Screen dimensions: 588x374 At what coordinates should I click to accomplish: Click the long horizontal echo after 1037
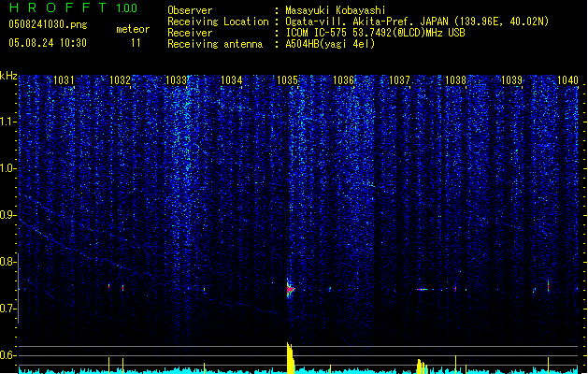(423, 289)
